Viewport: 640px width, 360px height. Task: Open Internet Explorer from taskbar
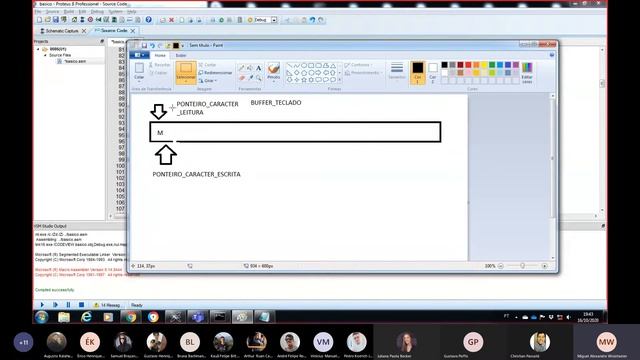pyautogui.click(x=86, y=317)
